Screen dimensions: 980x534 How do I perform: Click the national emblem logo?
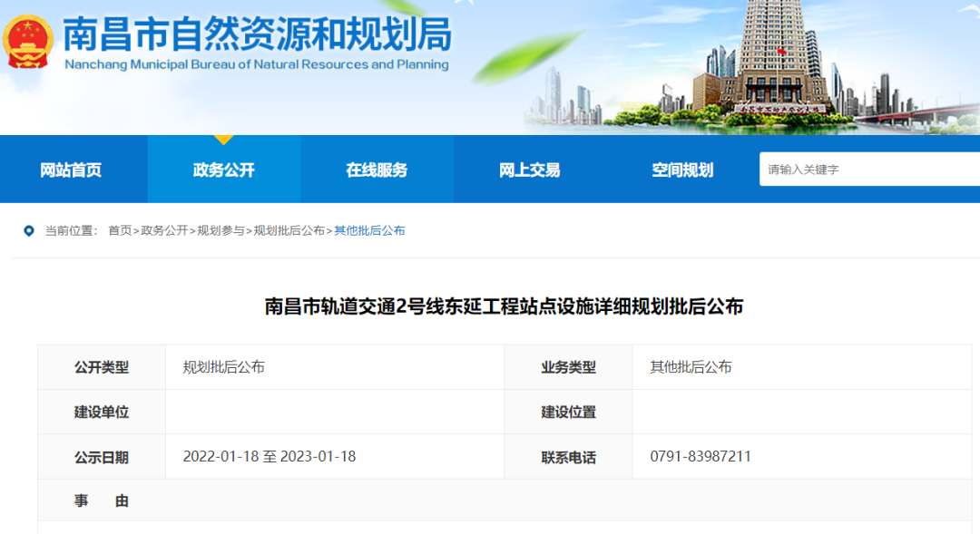[x=28, y=41]
